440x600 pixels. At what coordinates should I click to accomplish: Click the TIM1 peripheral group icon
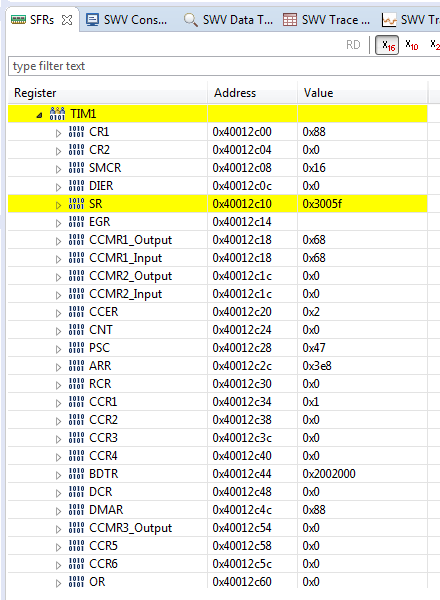pyautogui.click(x=57, y=114)
